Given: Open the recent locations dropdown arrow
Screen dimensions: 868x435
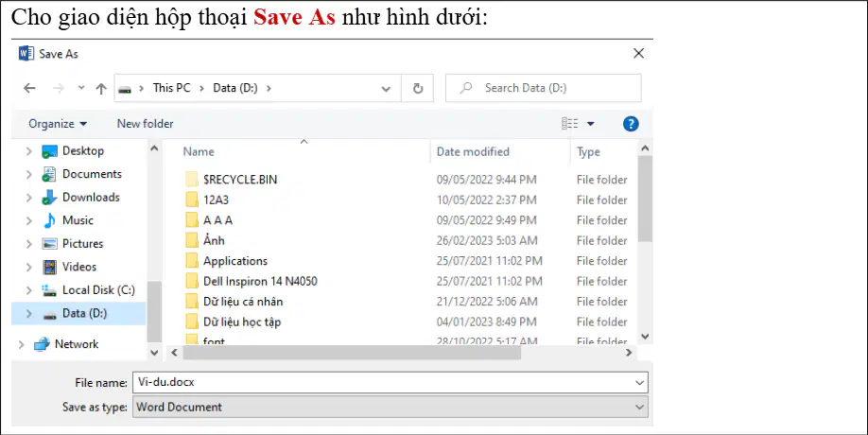Looking at the screenshot, I should [x=80, y=88].
